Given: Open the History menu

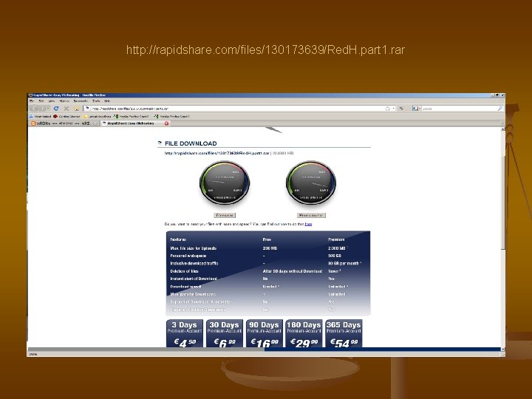Looking at the screenshot, I should [64, 101].
